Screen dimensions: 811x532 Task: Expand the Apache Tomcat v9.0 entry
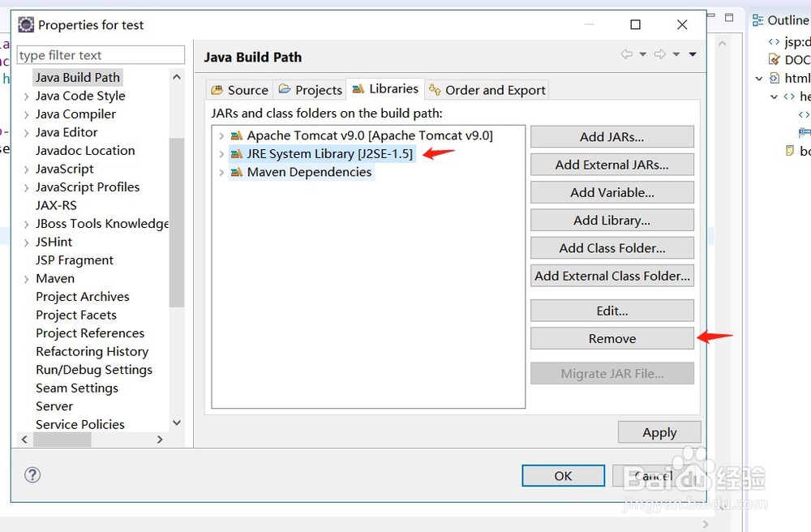point(221,135)
